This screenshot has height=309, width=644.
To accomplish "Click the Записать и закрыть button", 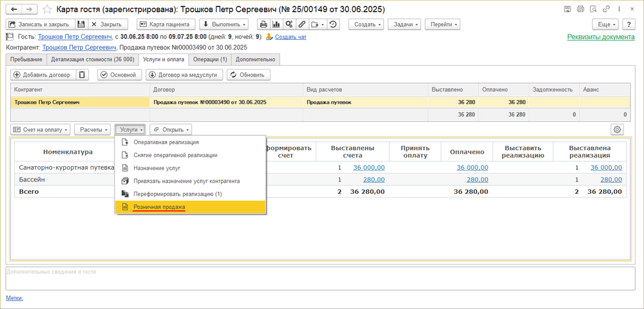I will (39, 24).
